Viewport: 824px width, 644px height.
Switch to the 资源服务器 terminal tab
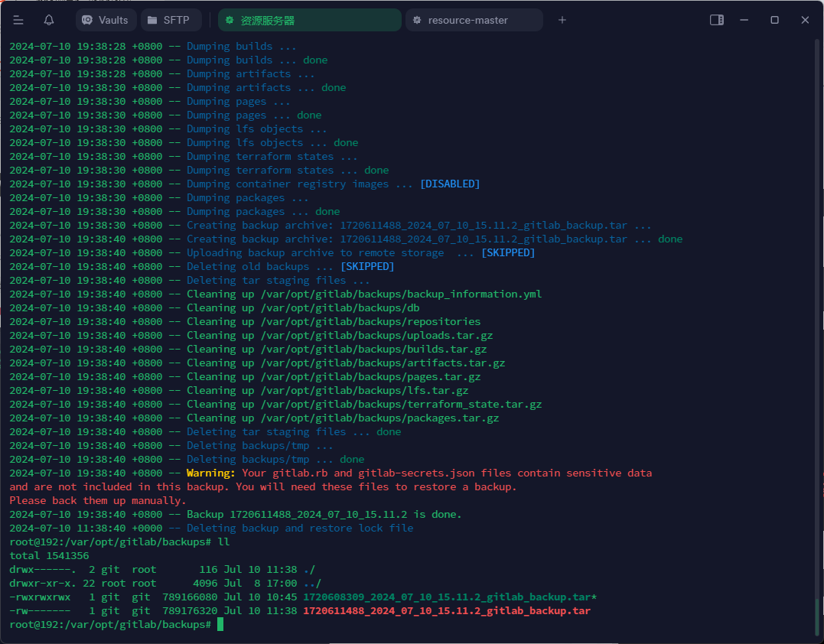point(310,20)
